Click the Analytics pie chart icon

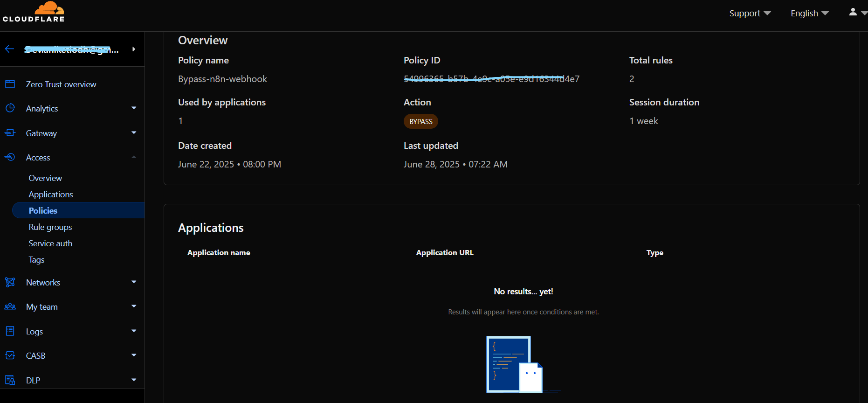10,108
